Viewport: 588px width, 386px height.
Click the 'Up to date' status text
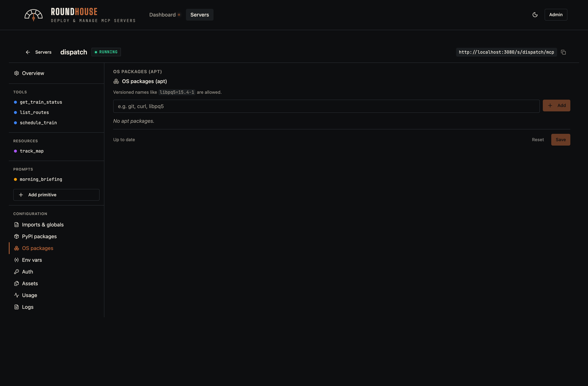124,140
